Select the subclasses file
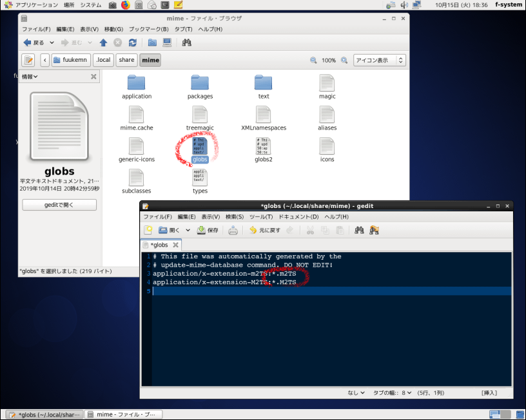The height and width of the screenshot is (420, 526). pos(136,182)
